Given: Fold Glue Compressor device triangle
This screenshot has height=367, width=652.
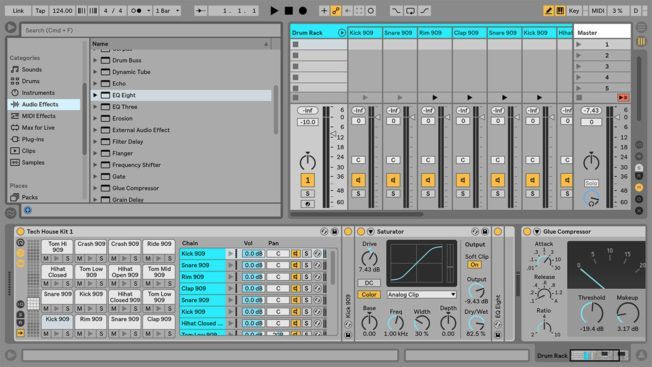Looking at the screenshot, I should [x=536, y=232].
